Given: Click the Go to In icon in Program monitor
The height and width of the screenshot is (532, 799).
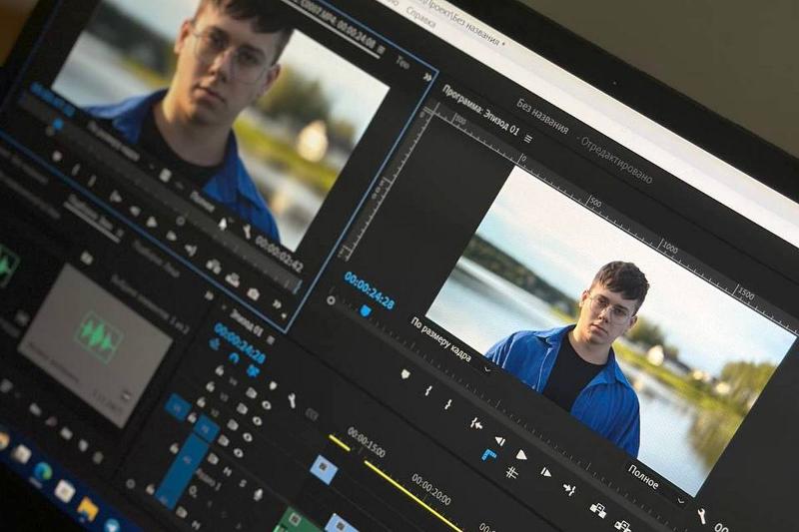Looking at the screenshot, I should point(475,423).
